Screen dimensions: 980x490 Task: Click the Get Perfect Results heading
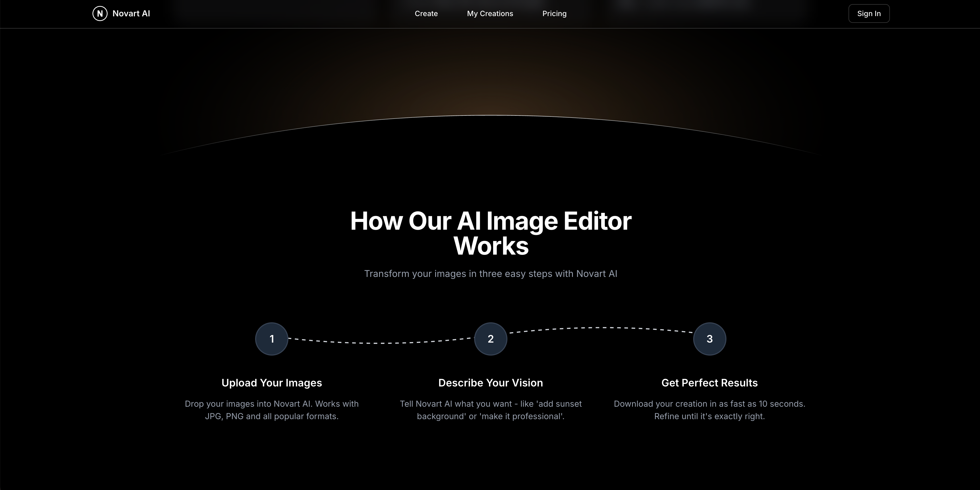click(x=710, y=383)
